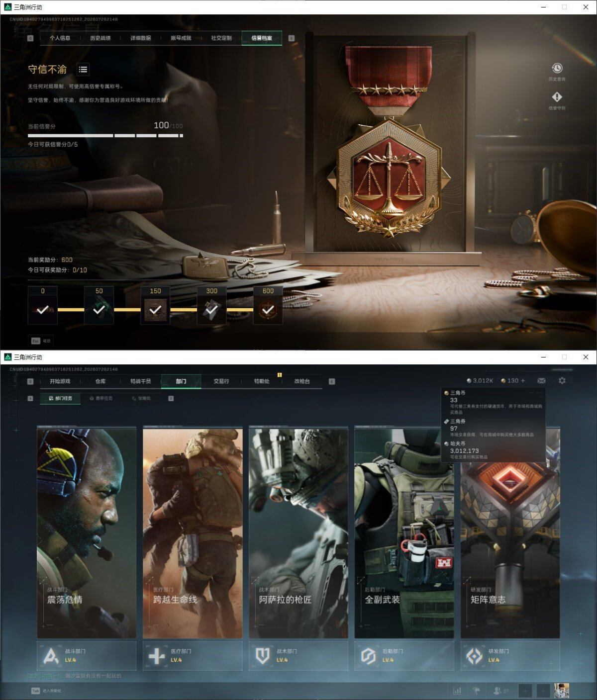Open the 特战干员 tab
Screen dimensions: 597x700
point(140,381)
